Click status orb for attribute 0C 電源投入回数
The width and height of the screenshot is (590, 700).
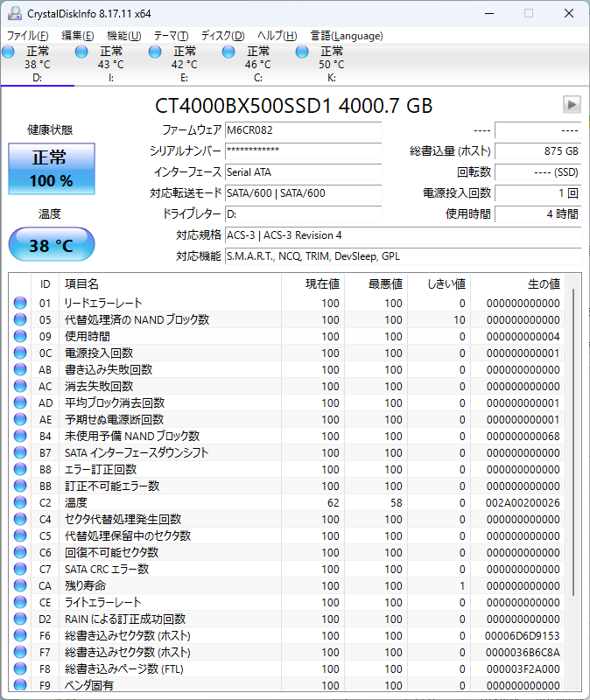[x=20, y=353]
